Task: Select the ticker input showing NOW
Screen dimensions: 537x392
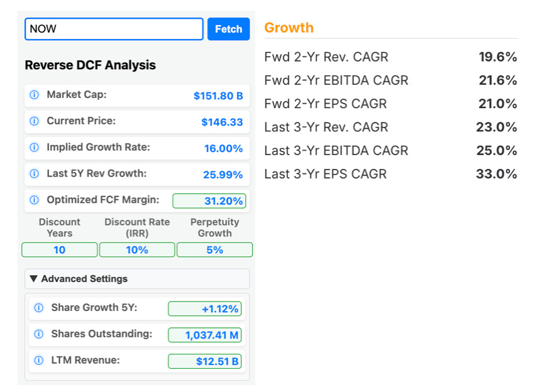Action: coord(113,29)
